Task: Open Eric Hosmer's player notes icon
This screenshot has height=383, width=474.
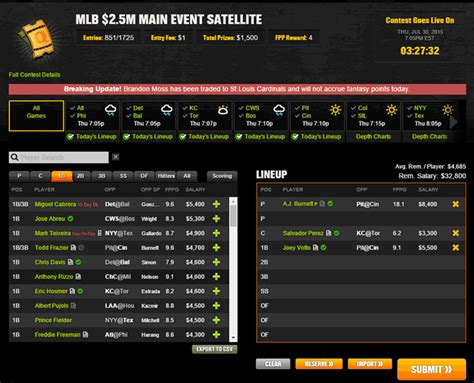Action: 72,291
